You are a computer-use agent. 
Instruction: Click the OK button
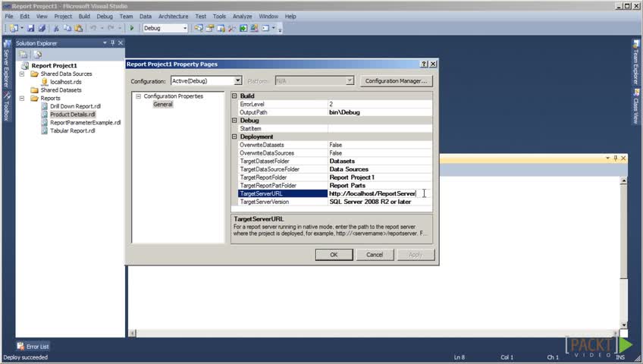click(x=334, y=255)
